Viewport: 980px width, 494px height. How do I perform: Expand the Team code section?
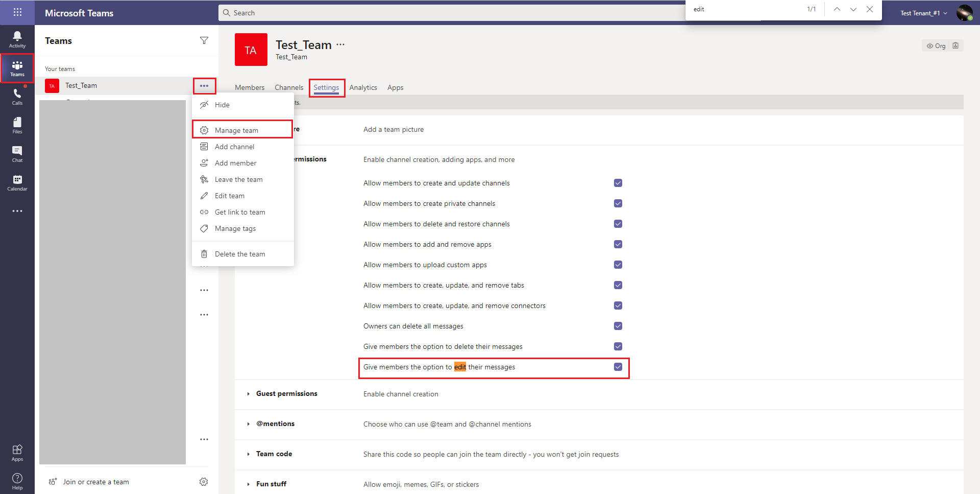(249, 454)
